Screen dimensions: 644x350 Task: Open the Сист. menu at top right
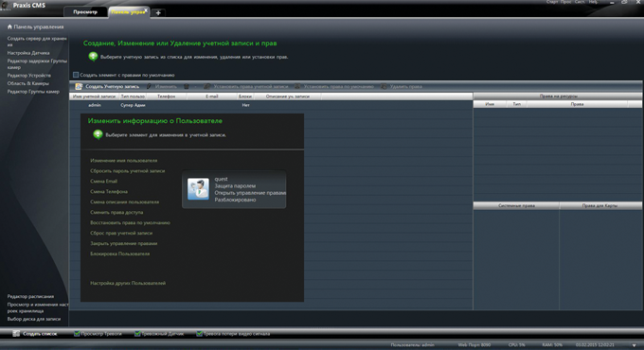coord(580,2)
